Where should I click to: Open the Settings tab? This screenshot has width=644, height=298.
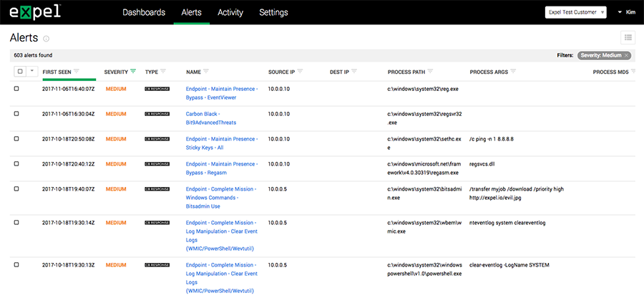click(273, 12)
